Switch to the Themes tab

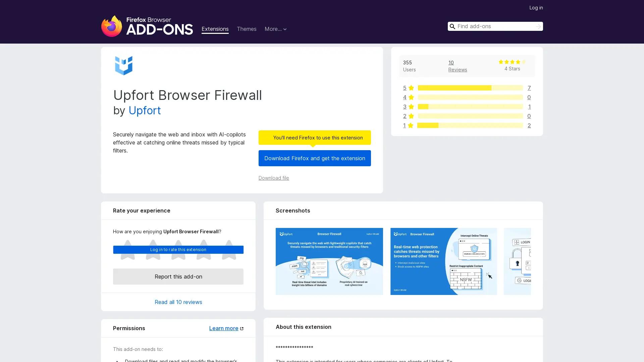click(247, 29)
